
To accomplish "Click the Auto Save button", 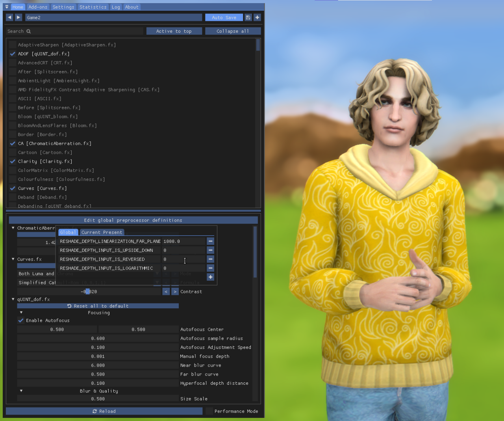I will [224, 17].
